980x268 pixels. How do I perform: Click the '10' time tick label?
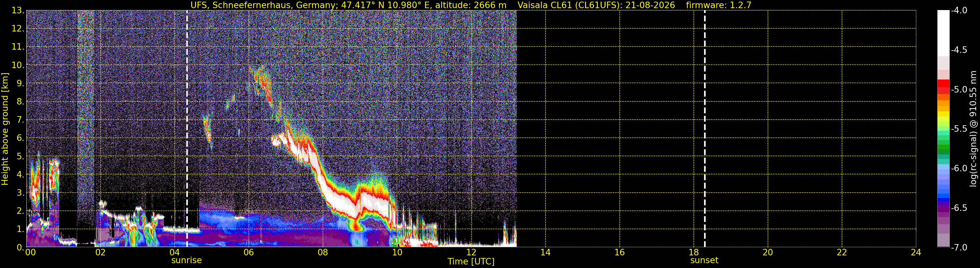[x=397, y=253]
